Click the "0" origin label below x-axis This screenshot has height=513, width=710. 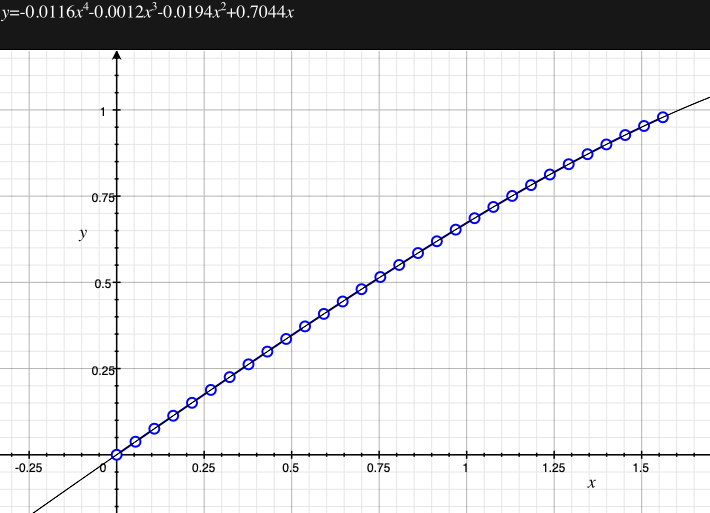point(103,468)
